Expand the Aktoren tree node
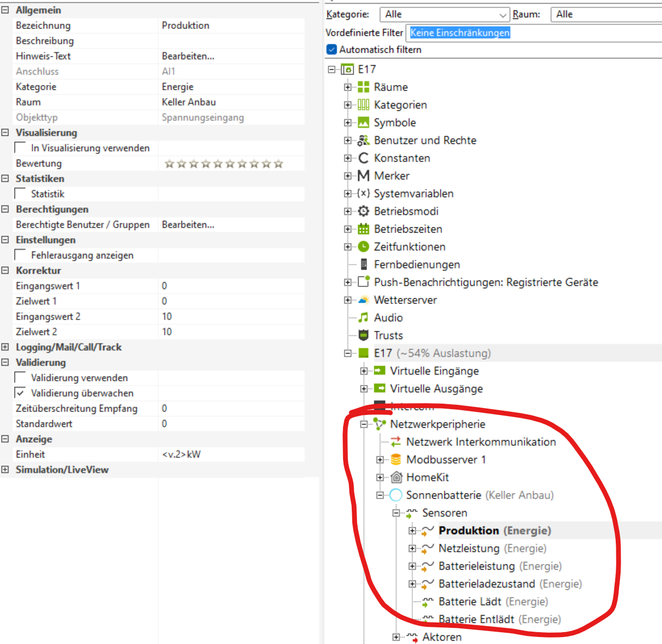 (x=396, y=637)
